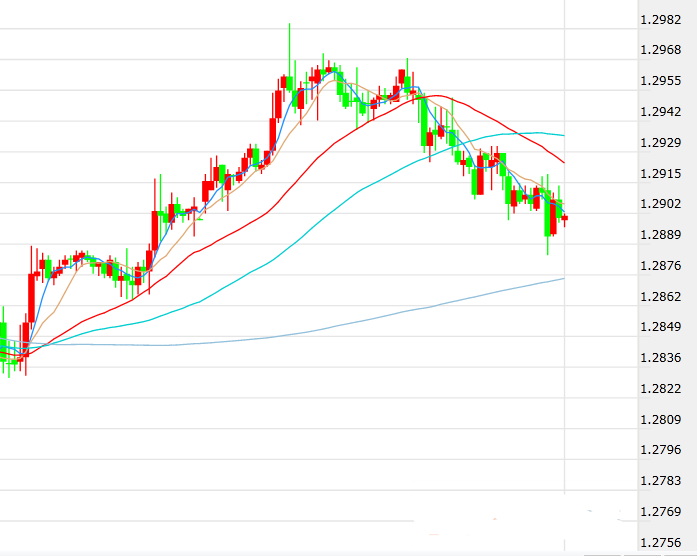Click the last red candle at chart's right edge
Screen dimensions: 697x556
tap(565, 217)
